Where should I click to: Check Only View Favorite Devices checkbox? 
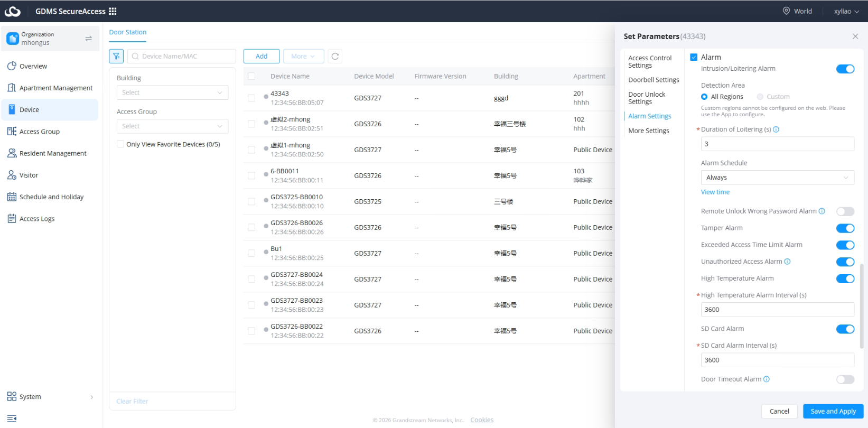coord(120,144)
